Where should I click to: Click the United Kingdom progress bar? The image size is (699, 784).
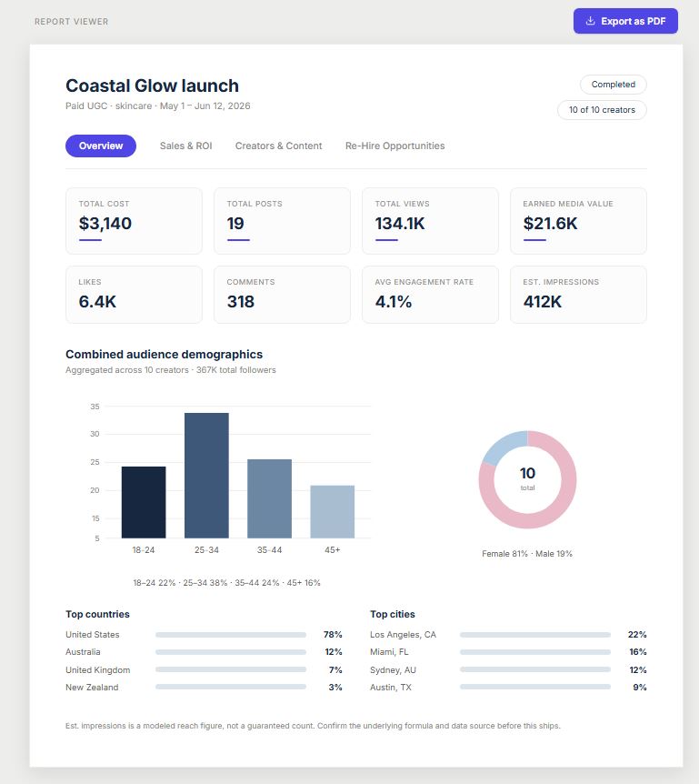(231, 669)
